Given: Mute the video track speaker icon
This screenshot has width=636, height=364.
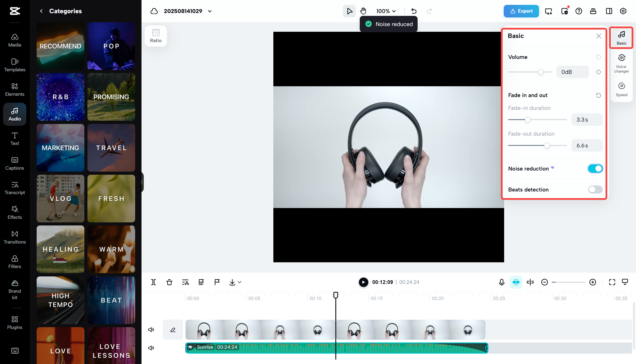Looking at the screenshot, I should click(x=151, y=330).
